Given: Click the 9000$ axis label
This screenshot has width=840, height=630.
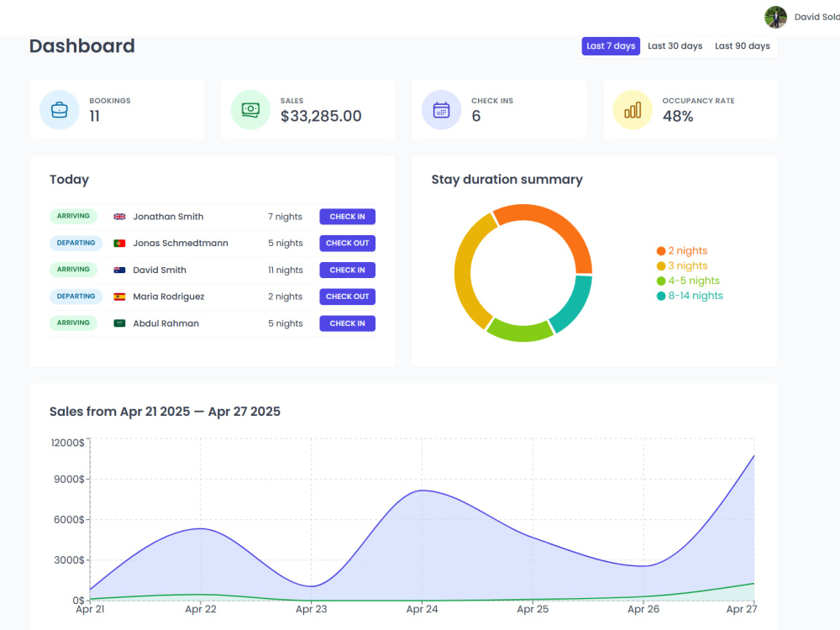Looking at the screenshot, I should pos(69,480).
